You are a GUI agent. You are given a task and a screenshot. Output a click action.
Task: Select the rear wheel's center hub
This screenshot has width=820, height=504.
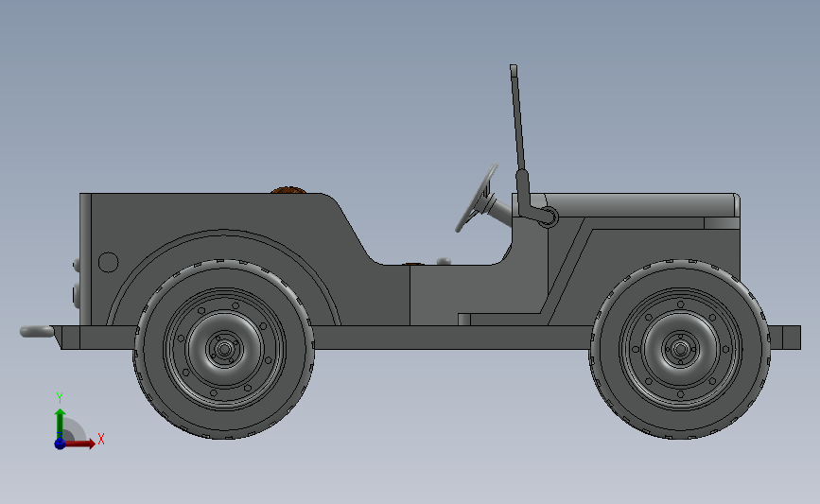225,349
